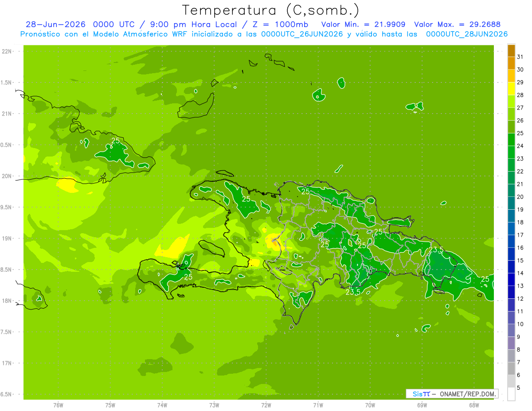Pick the dark orange swatch above 31
This screenshot has width=532, height=411.
(x=511, y=51)
